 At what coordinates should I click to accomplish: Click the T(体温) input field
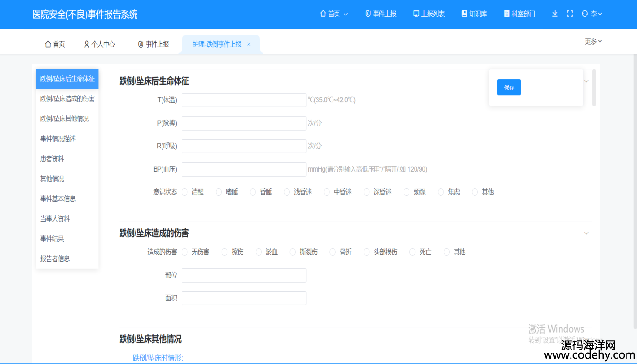(244, 100)
